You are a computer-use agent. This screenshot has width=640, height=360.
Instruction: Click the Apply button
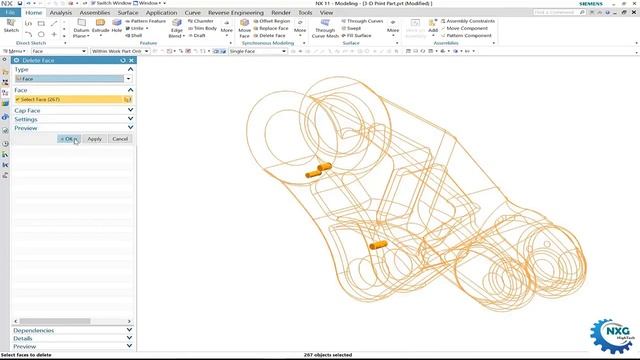[94, 139]
